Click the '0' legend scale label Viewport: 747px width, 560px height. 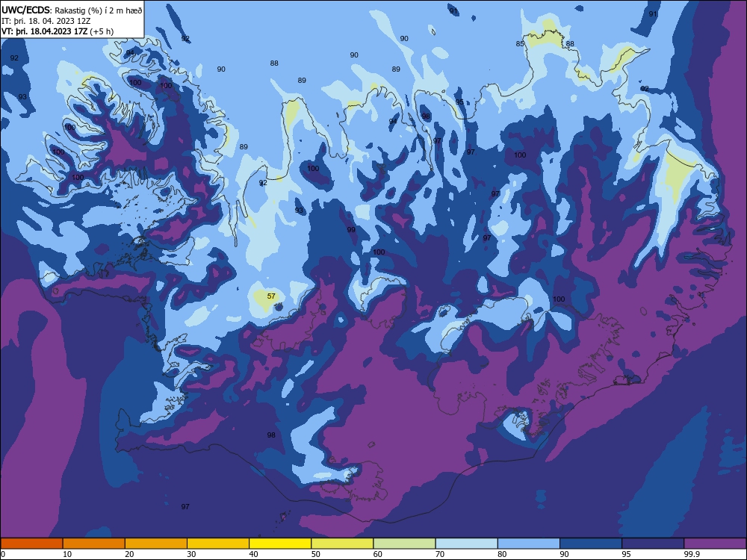click(3, 554)
